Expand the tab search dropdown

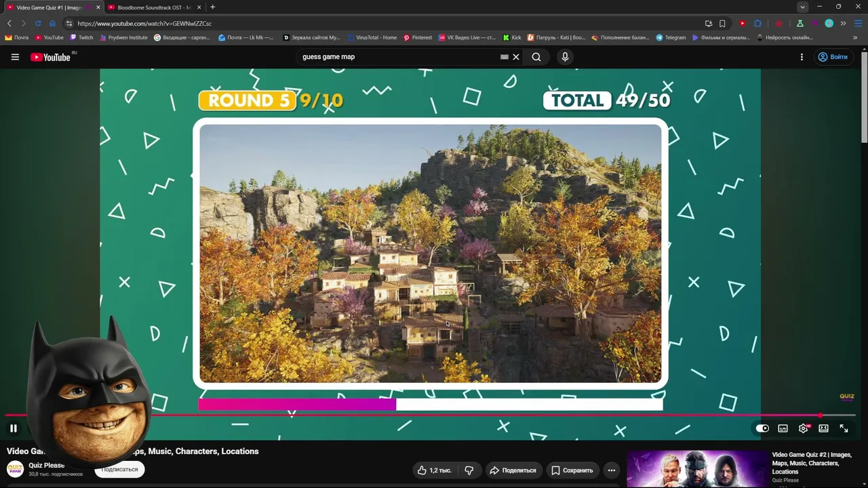click(803, 7)
